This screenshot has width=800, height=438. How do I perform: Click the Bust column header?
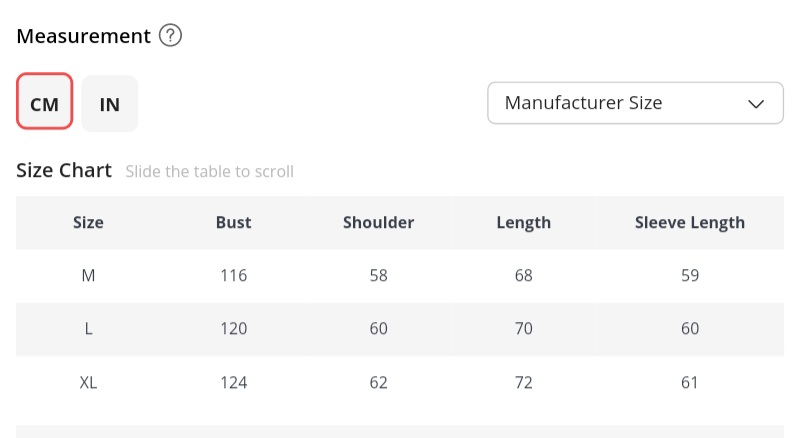tap(233, 222)
